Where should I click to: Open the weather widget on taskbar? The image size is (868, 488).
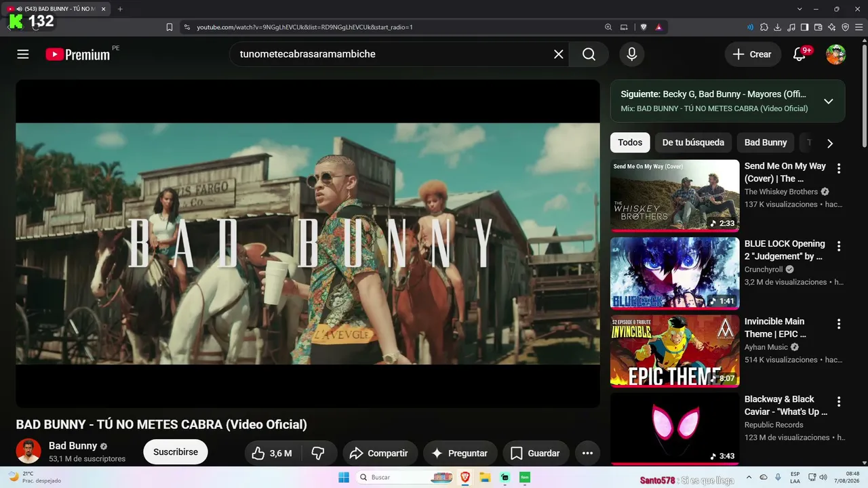34,477
